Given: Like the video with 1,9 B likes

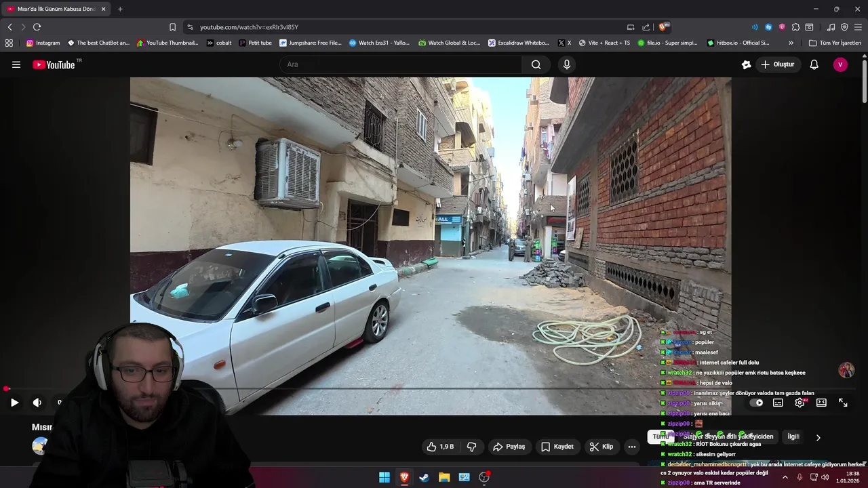Looking at the screenshot, I should point(439,447).
